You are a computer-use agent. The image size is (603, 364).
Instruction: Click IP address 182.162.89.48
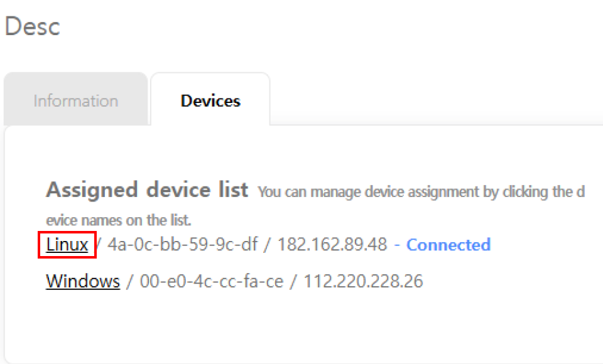(x=332, y=245)
